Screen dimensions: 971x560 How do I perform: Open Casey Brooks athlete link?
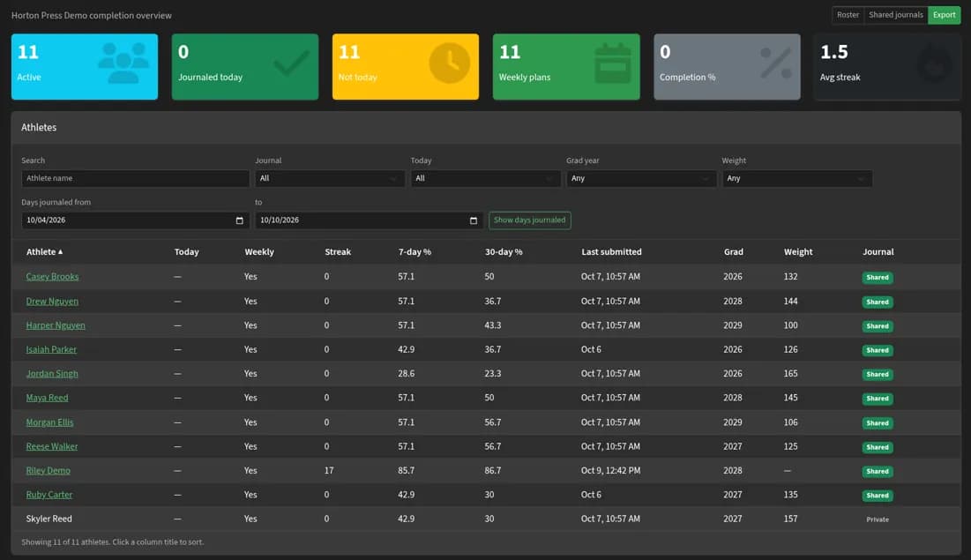point(52,277)
